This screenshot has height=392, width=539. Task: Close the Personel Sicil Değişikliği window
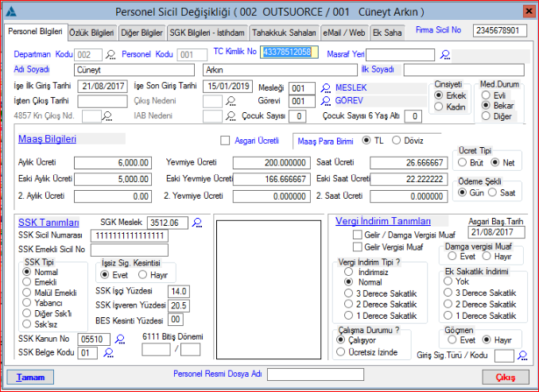529,11
